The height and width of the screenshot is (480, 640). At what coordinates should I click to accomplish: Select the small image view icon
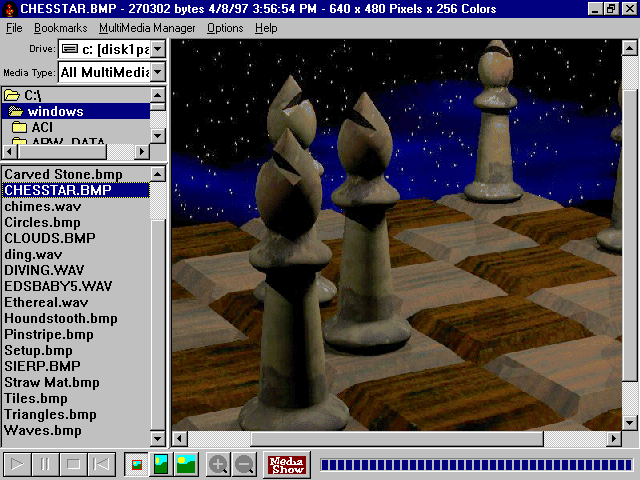(135, 464)
